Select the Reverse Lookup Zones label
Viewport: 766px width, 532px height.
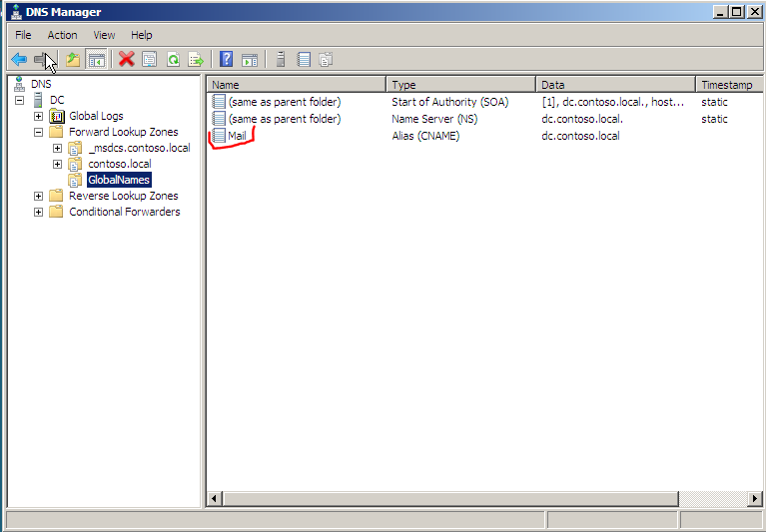pos(124,196)
